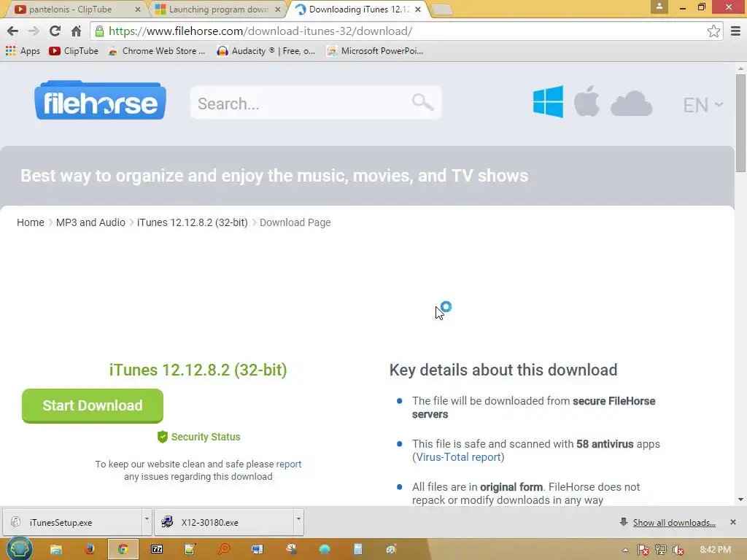
Task: Open the Windows Start button
Action: coord(19,549)
